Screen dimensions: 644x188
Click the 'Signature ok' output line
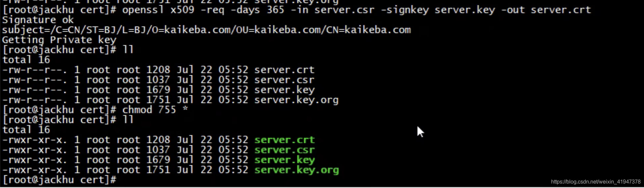(38, 20)
